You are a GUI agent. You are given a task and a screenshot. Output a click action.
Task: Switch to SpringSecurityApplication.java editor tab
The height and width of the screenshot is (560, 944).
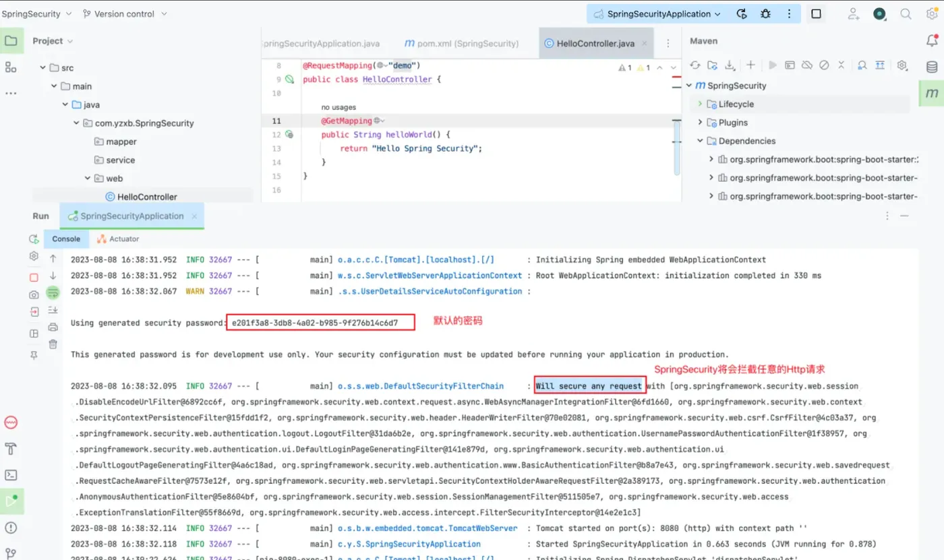pos(321,43)
